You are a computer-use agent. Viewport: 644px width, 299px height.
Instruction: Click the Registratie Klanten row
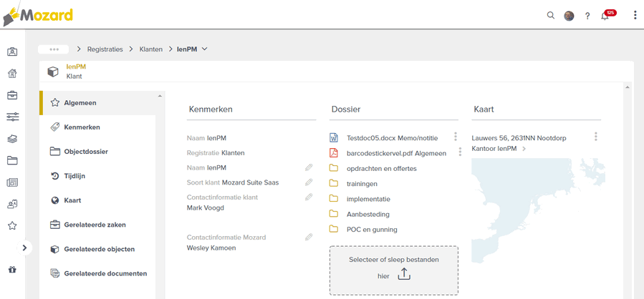(216, 153)
